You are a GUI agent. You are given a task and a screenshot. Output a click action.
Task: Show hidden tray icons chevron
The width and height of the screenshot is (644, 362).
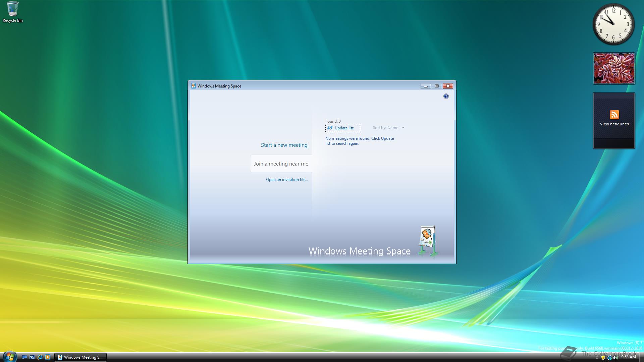[x=597, y=358]
